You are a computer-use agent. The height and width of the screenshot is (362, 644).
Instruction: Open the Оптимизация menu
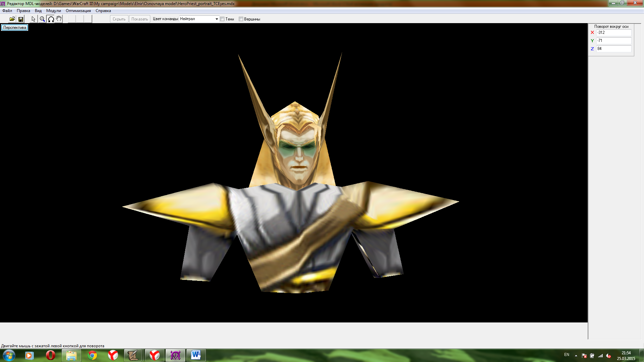[78, 11]
